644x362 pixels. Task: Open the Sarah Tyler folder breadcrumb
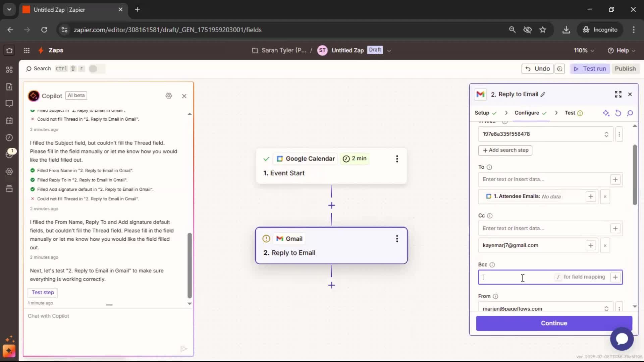(x=280, y=50)
